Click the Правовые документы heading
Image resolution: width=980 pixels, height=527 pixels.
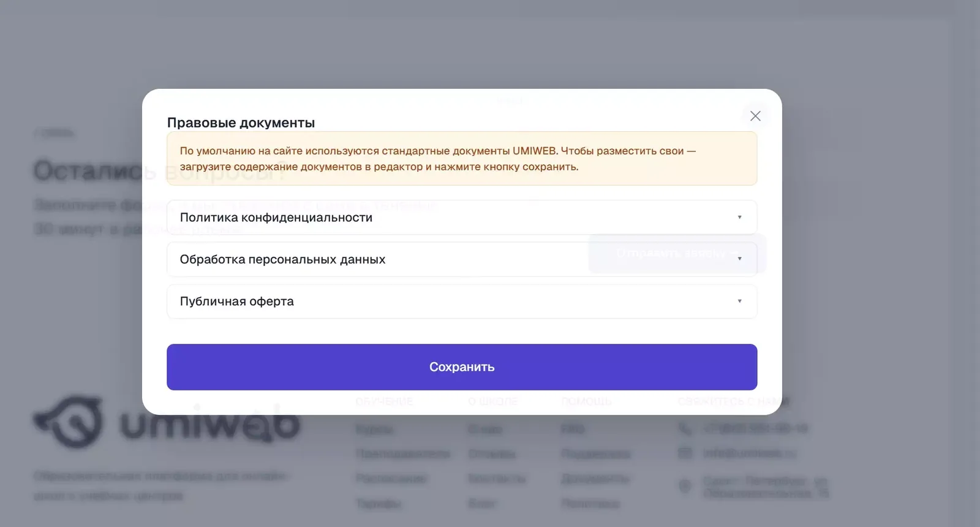click(x=241, y=123)
